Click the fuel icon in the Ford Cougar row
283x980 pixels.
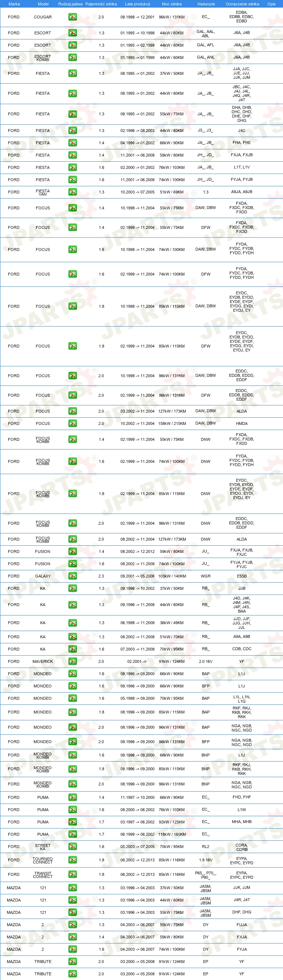pyautogui.click(x=72, y=17)
